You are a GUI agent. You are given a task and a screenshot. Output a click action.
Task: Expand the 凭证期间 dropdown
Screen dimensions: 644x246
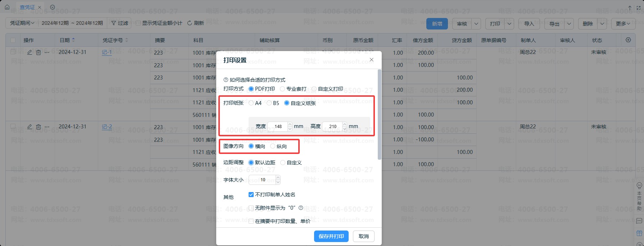pyautogui.click(x=22, y=23)
